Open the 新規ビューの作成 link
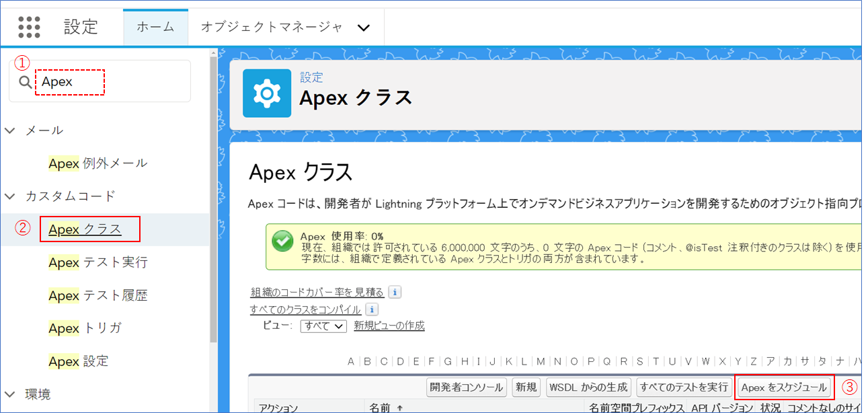The height and width of the screenshot is (413, 868). pos(389,326)
